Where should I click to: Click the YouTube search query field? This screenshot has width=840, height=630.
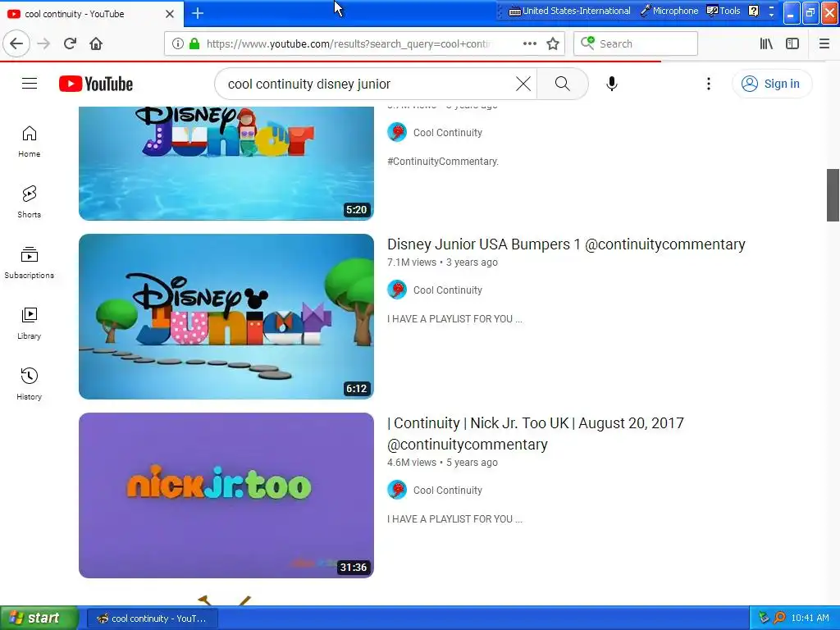tap(370, 84)
